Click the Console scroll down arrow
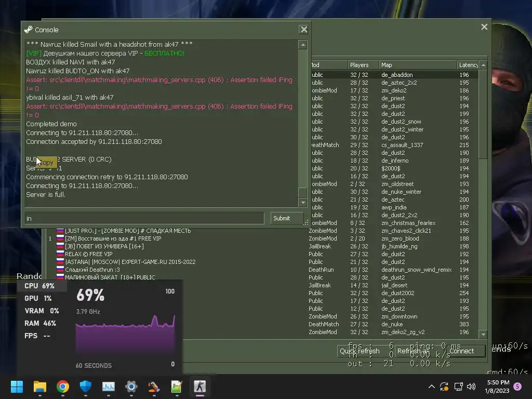The height and width of the screenshot is (399, 532). coord(303,203)
